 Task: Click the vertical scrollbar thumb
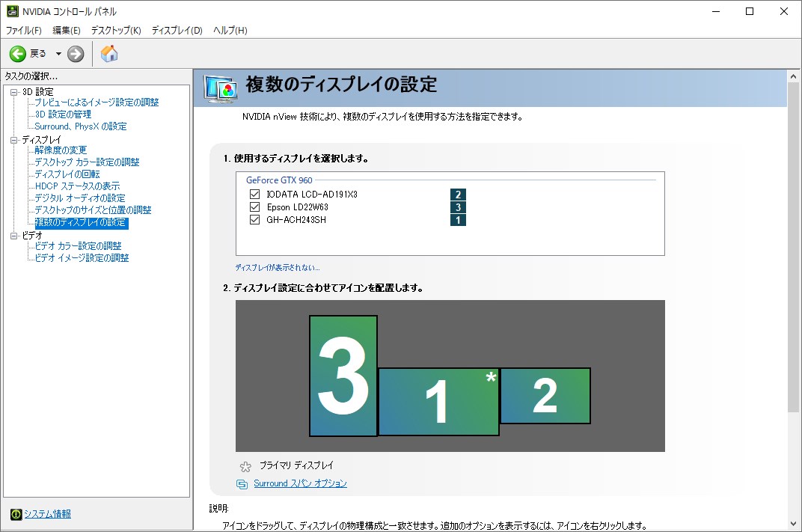point(793,247)
